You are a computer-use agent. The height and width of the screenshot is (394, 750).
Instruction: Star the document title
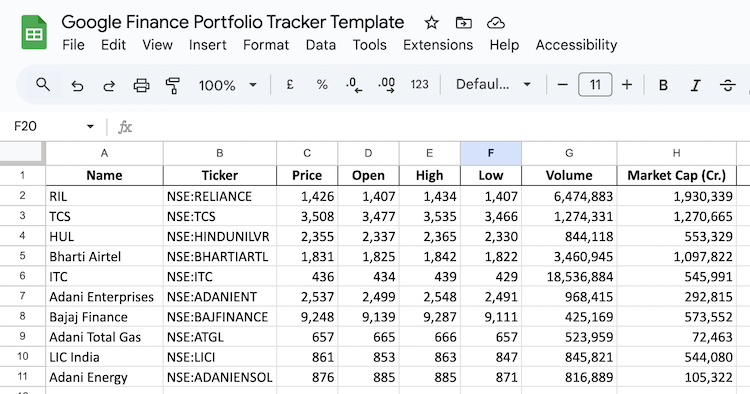(x=431, y=22)
